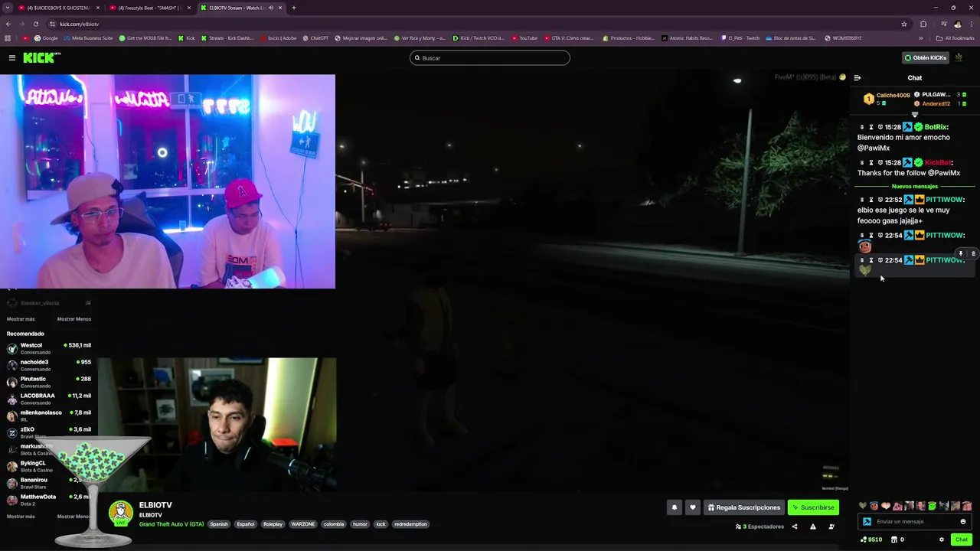Screen dimensions: 980x551
Task: Pin the latest PITTIWOW message
Action: click(x=961, y=254)
